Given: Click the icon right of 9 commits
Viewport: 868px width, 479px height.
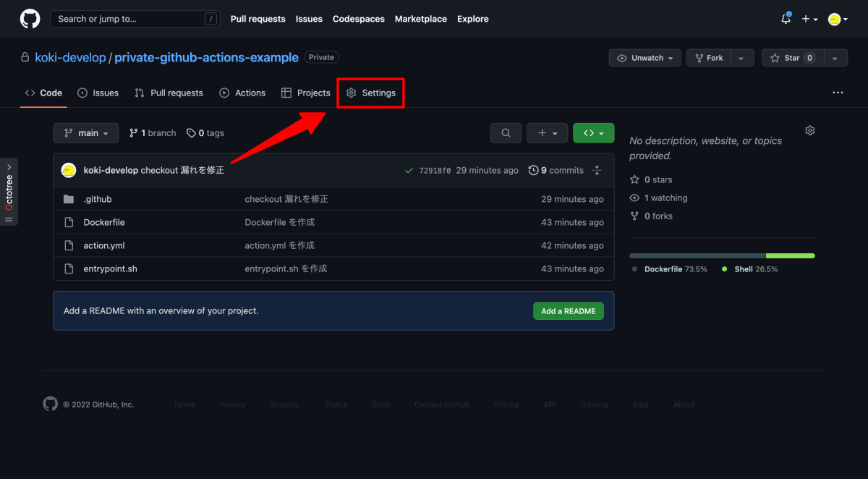Looking at the screenshot, I should (597, 171).
